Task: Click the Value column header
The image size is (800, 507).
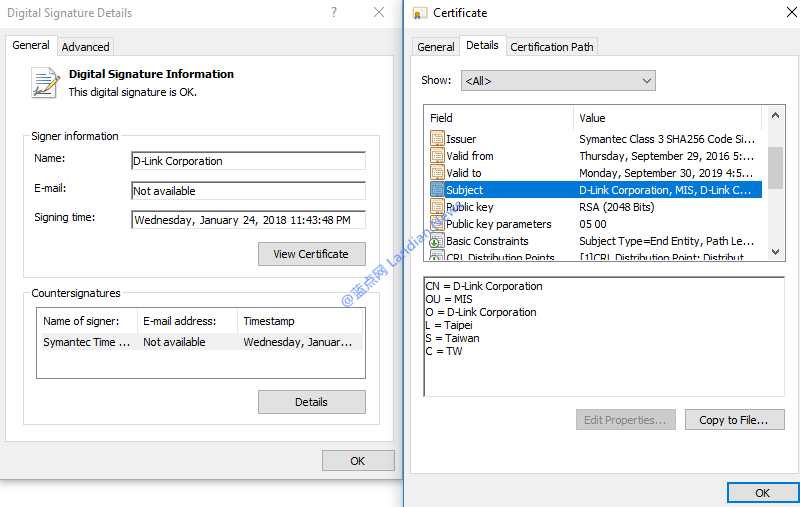Action: (x=667, y=118)
